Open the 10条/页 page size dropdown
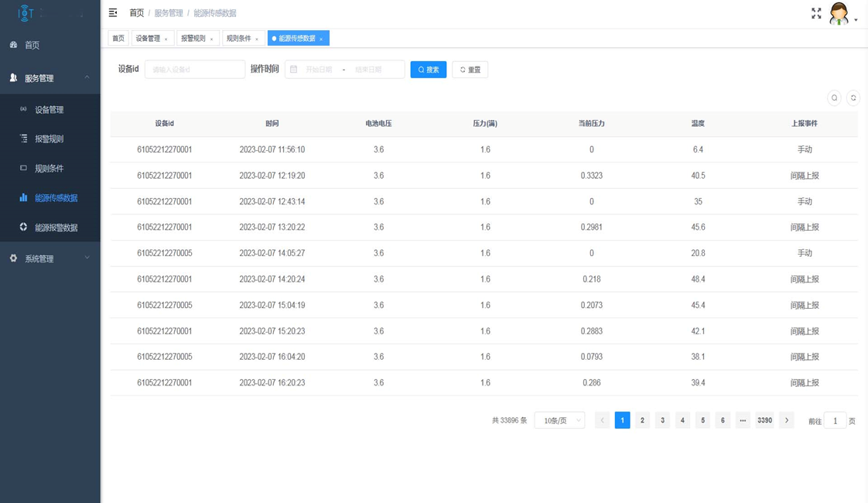 tap(559, 420)
